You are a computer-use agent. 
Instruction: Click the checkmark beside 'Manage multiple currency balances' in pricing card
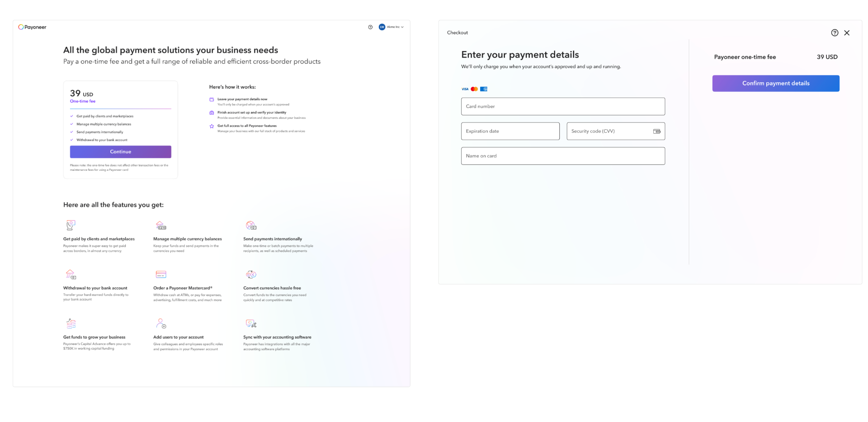click(71, 124)
